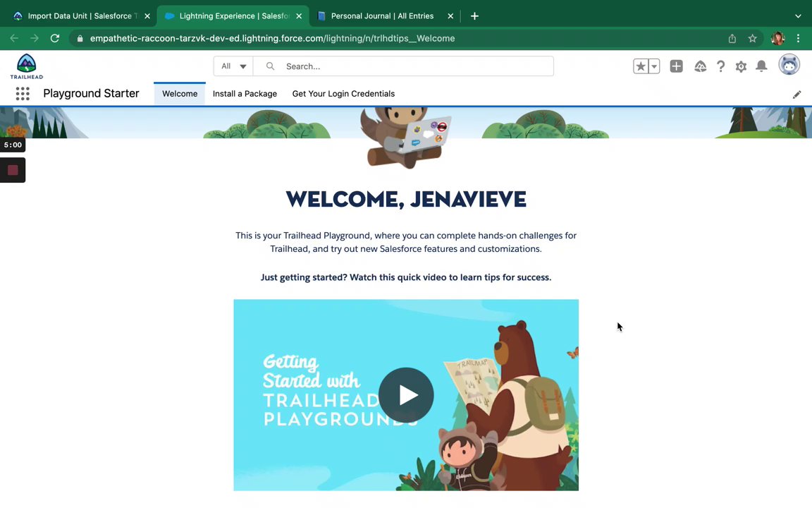Switch to the Welcome tab

click(x=180, y=94)
